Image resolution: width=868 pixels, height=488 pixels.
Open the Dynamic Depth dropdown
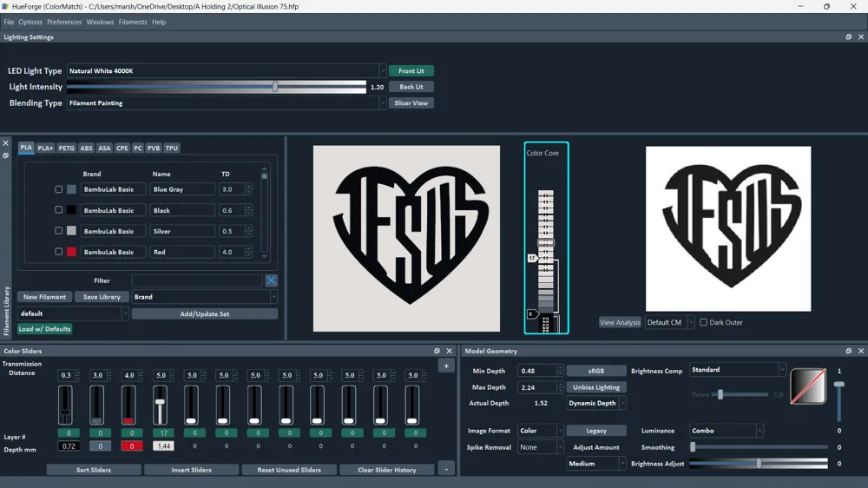(596, 403)
